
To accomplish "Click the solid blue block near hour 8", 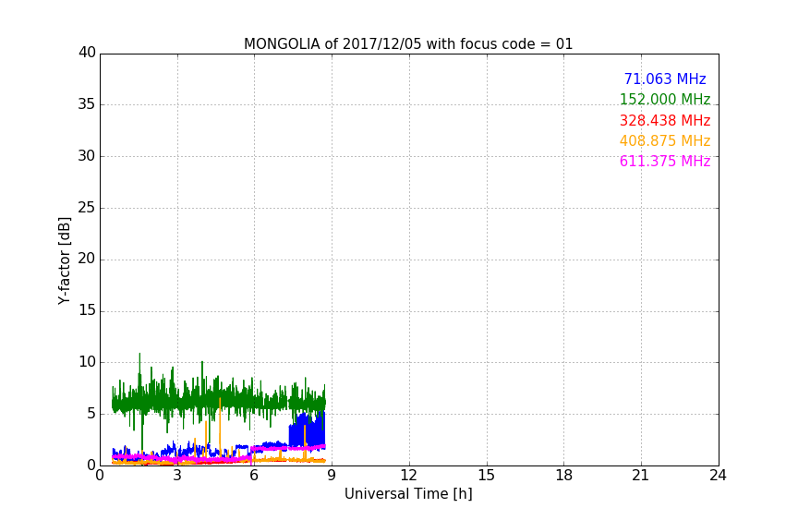I will point(307,430).
